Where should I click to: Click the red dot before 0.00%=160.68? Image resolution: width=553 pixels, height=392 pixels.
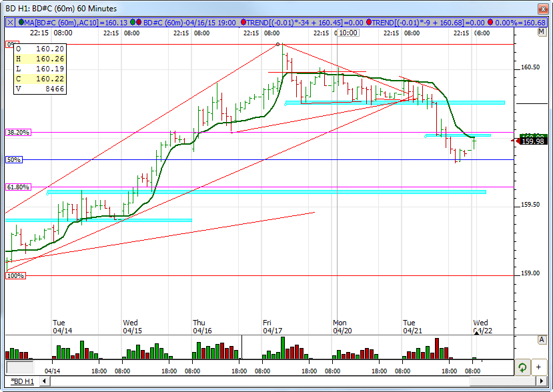pos(490,23)
